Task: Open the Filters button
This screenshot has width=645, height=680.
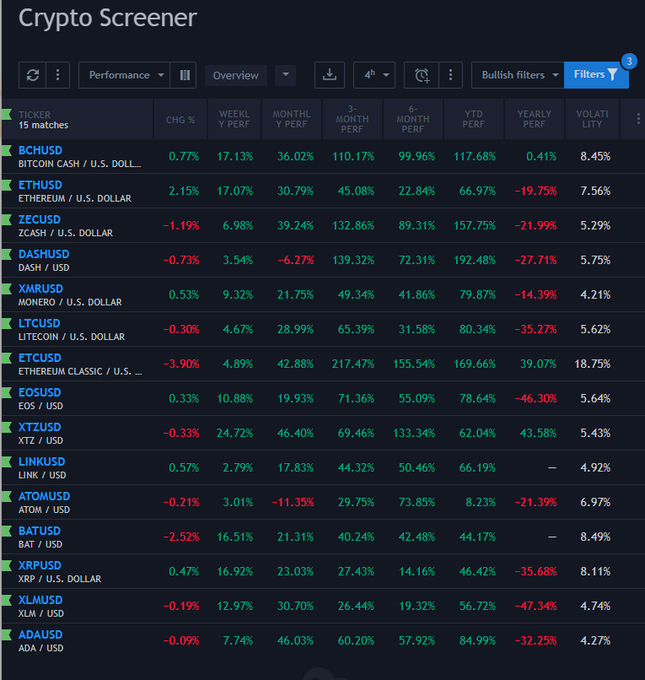Action: [x=596, y=75]
